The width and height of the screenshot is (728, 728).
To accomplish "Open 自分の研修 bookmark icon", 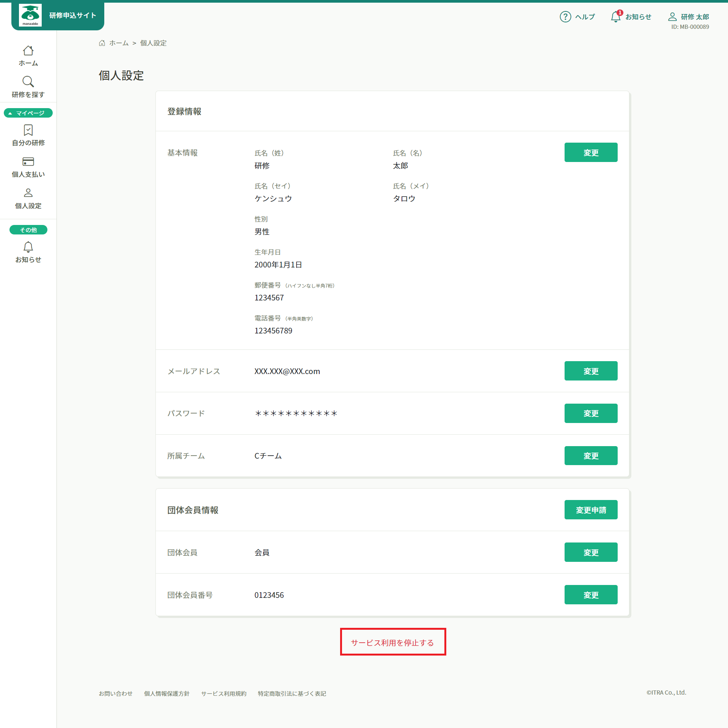I will pos(28,130).
